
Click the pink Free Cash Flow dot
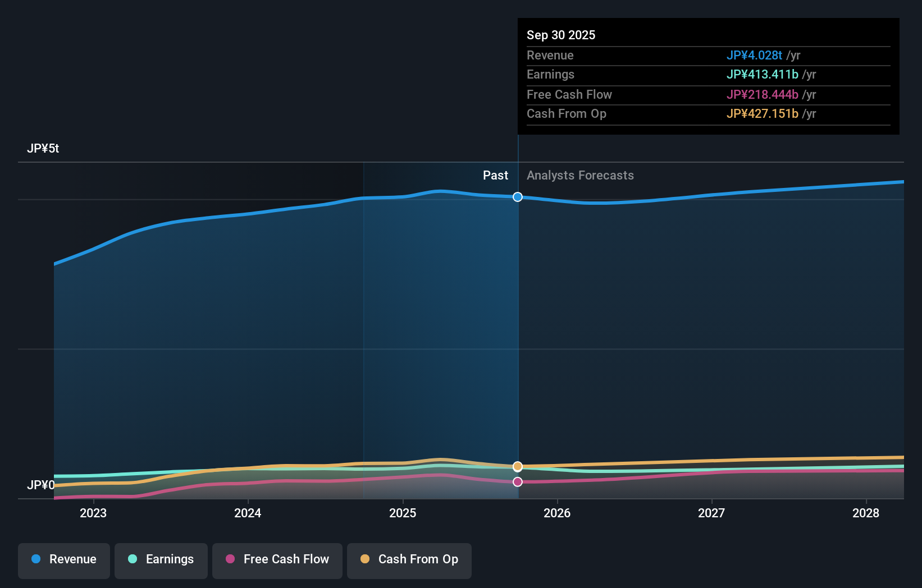pyautogui.click(x=231, y=559)
